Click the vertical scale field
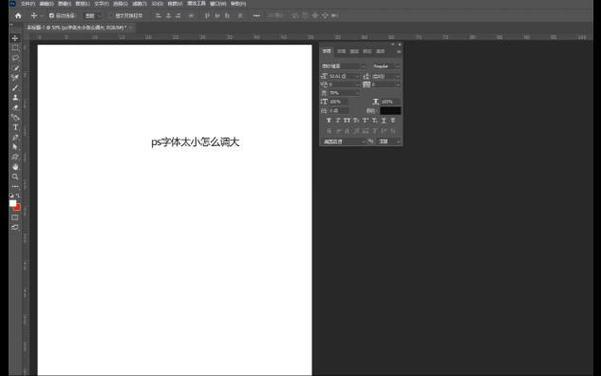601x376 pixels. (338, 102)
